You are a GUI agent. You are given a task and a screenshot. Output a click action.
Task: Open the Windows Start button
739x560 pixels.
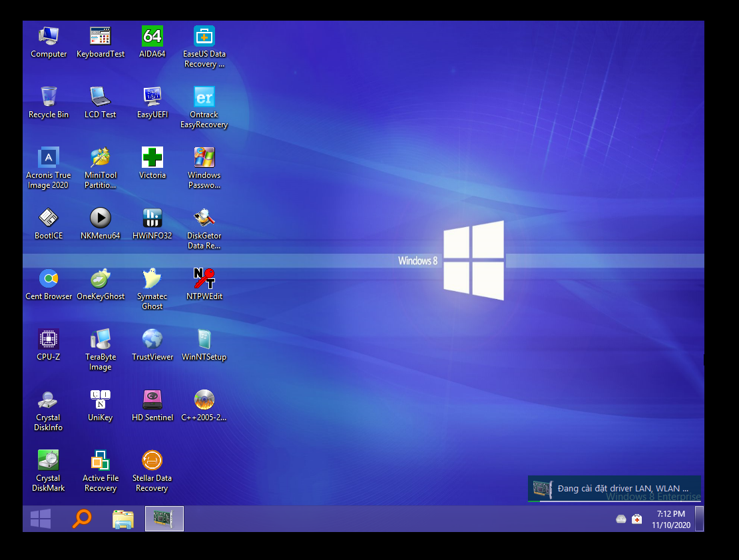pos(41,519)
